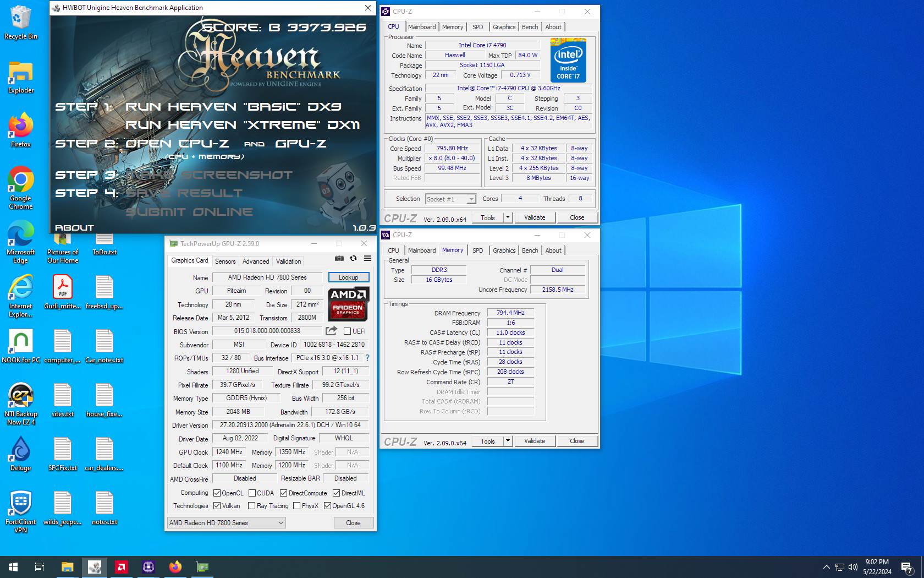The image size is (924, 578).
Task: Select the Deluge desktop icon
Action: pyautogui.click(x=21, y=454)
